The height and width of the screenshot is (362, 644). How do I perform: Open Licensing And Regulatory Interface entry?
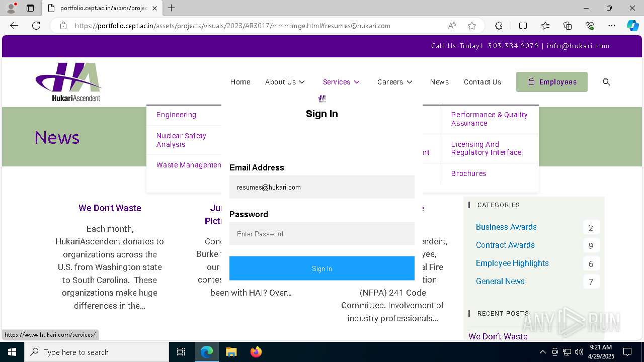486,148
